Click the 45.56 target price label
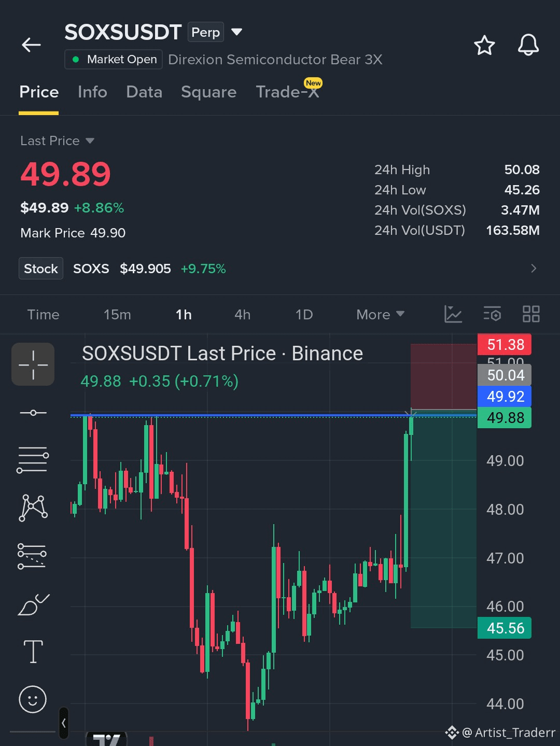Image resolution: width=560 pixels, height=746 pixels. pos(505,628)
